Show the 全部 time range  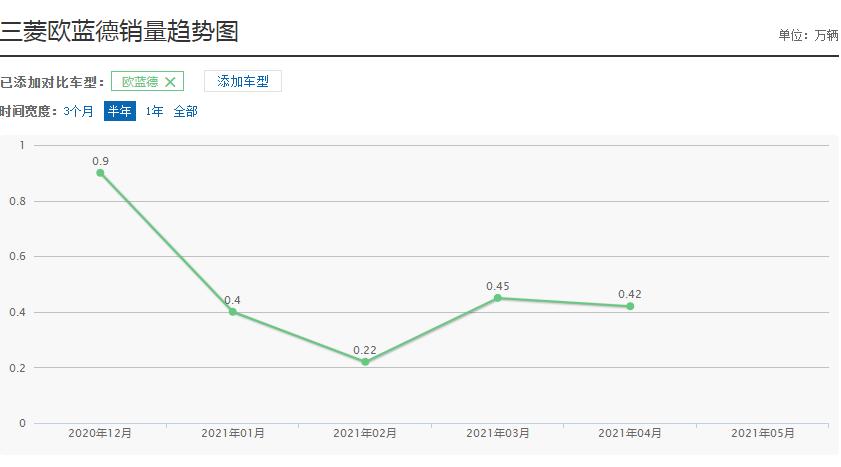pyautogui.click(x=186, y=111)
